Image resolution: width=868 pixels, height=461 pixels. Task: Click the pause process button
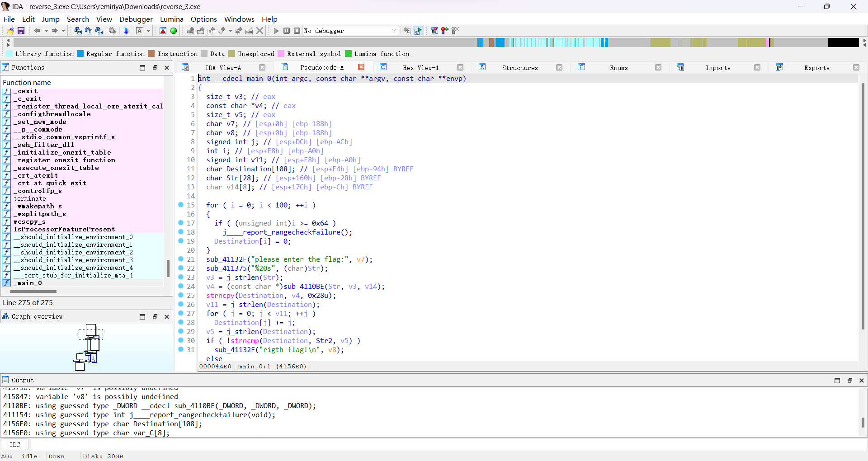point(287,31)
